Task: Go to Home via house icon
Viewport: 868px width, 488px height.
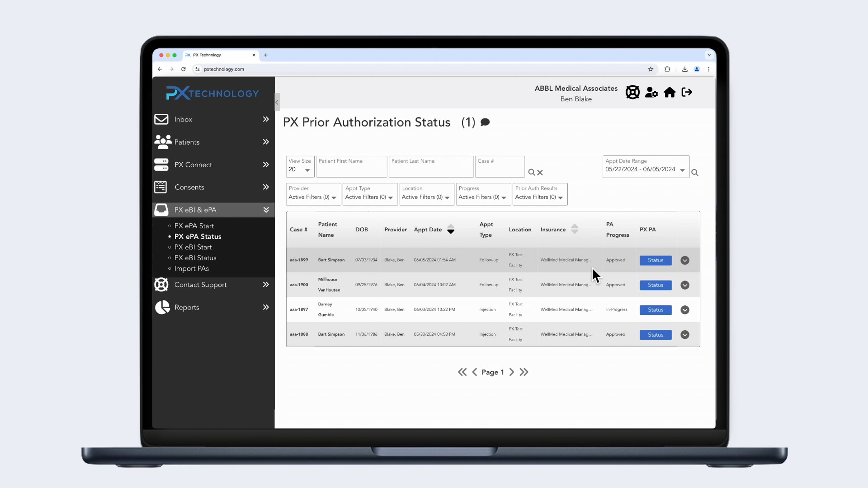Action: (x=669, y=92)
